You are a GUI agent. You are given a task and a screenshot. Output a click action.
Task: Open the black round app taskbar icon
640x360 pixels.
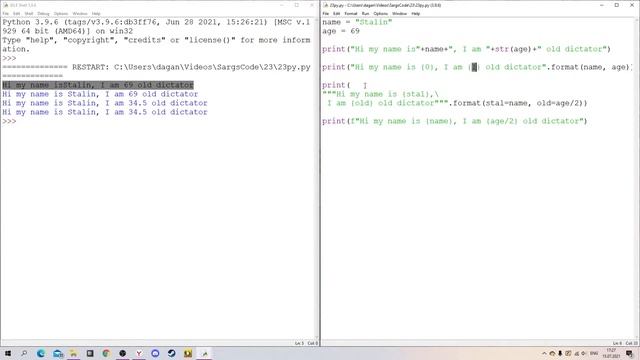pos(122,353)
